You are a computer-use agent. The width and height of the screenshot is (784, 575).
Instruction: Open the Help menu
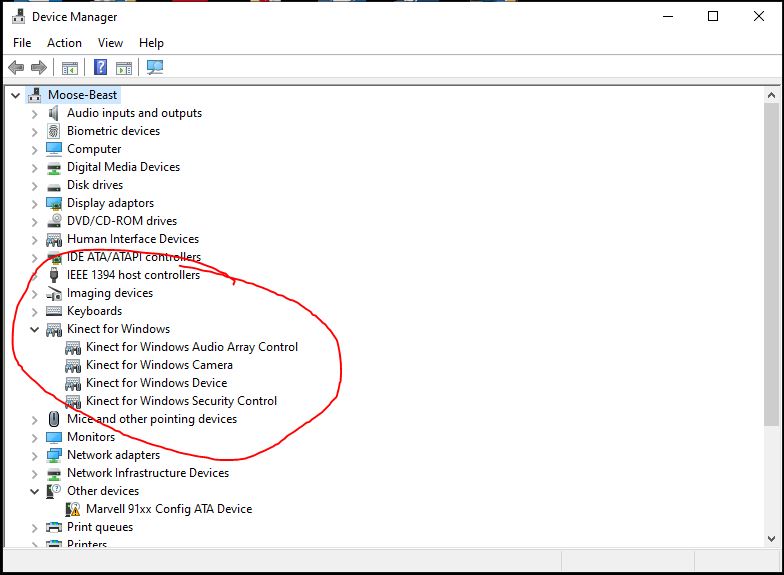[x=152, y=43]
